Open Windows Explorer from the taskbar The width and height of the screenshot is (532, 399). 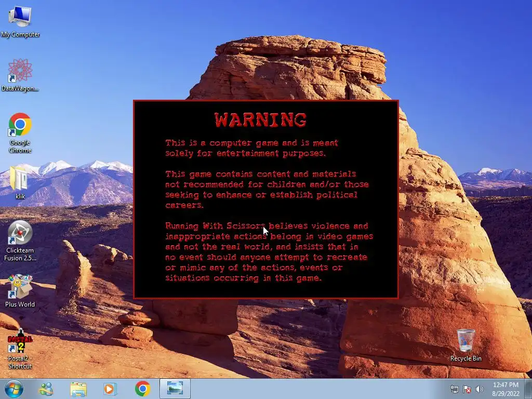pos(78,389)
